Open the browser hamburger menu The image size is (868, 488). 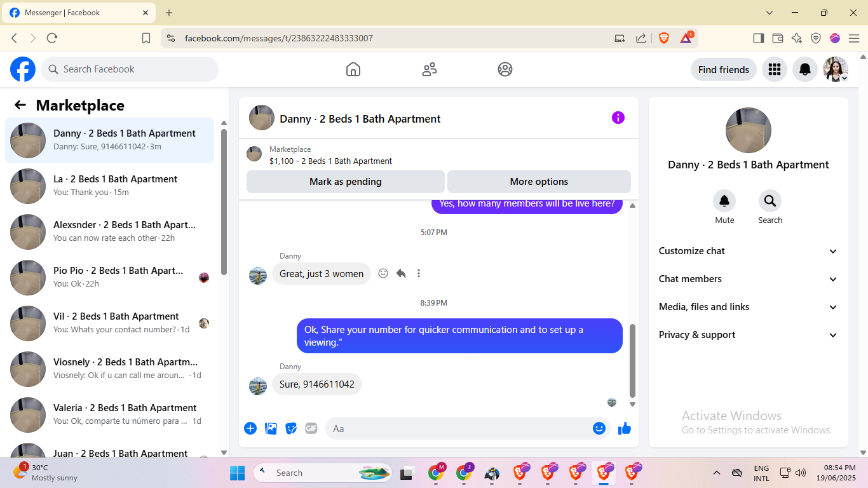tap(854, 38)
